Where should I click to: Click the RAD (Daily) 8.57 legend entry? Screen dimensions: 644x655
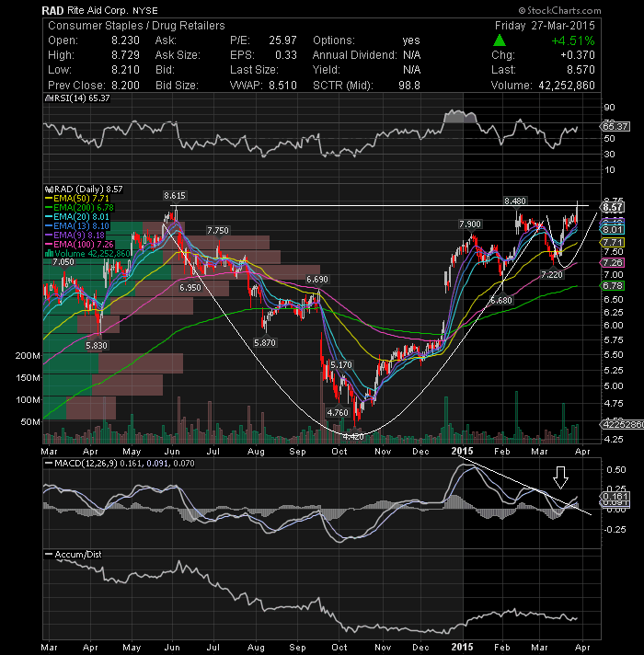tap(84, 190)
